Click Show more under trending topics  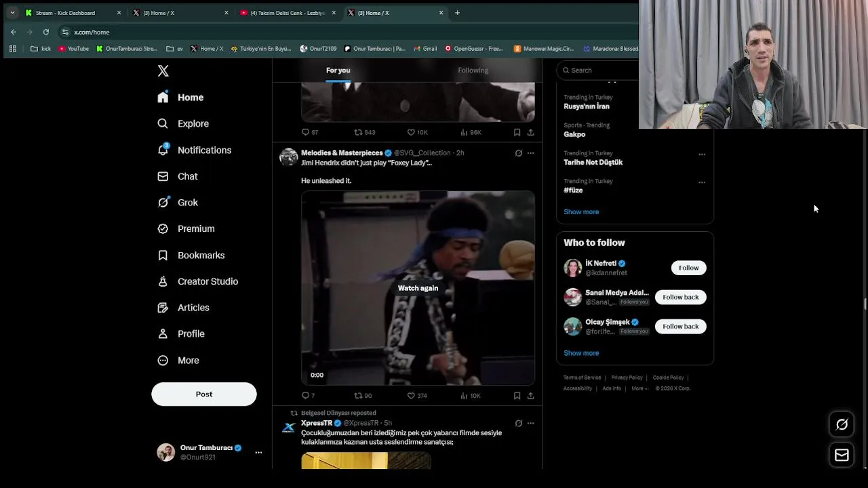click(x=581, y=212)
